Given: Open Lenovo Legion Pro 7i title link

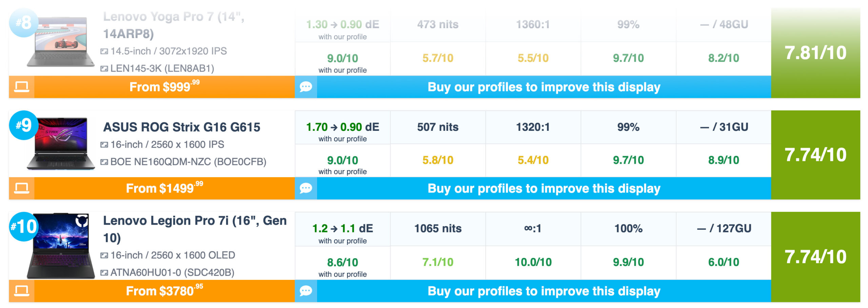Looking at the screenshot, I should click(195, 229).
